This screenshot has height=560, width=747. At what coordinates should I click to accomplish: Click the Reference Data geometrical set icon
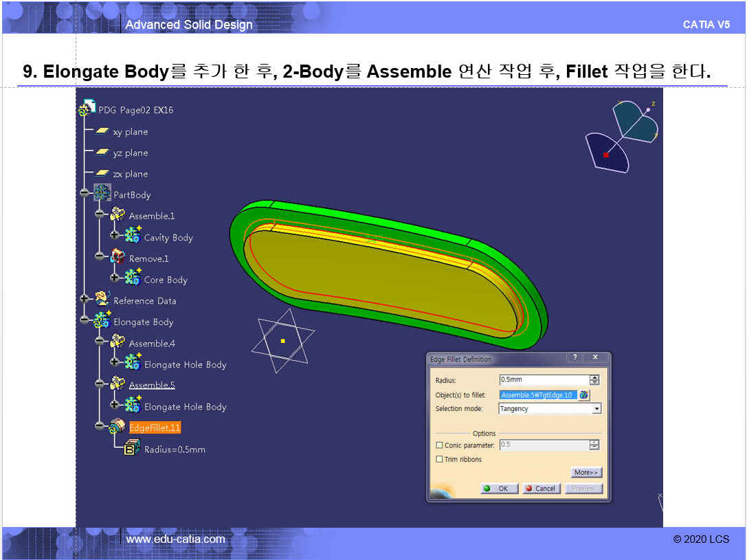coord(102,300)
